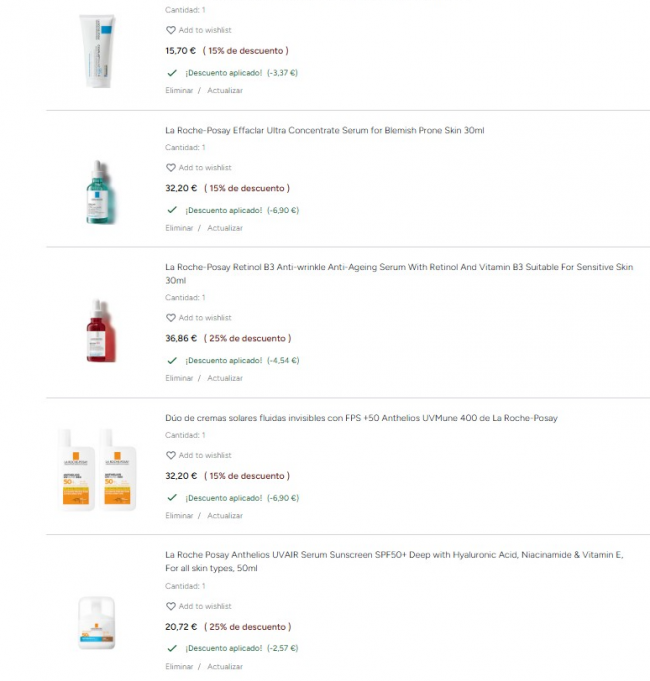Click the wishlist heart for the 15,70 € item

pyautogui.click(x=171, y=30)
